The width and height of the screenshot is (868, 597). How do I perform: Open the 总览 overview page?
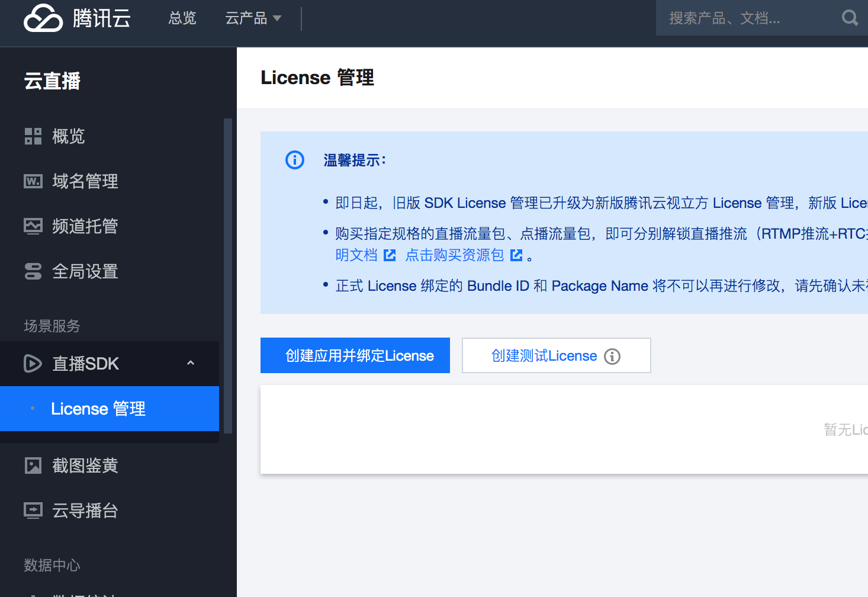tap(182, 18)
